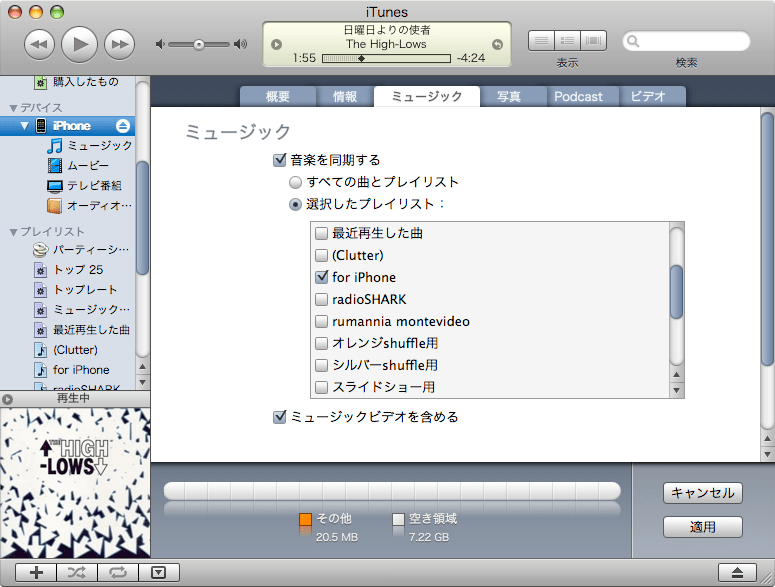
Task: Click the high volume speaker icon
Action: (241, 44)
